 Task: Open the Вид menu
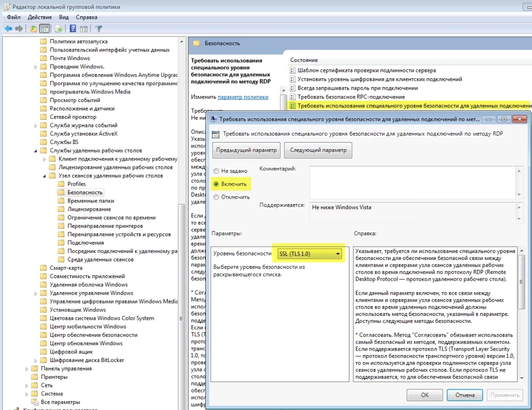point(63,17)
